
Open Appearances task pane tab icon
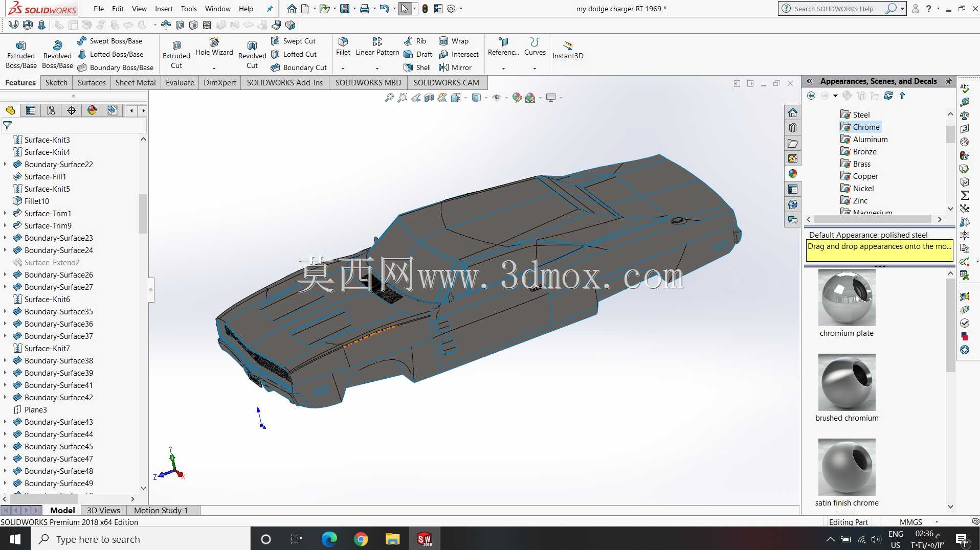793,174
